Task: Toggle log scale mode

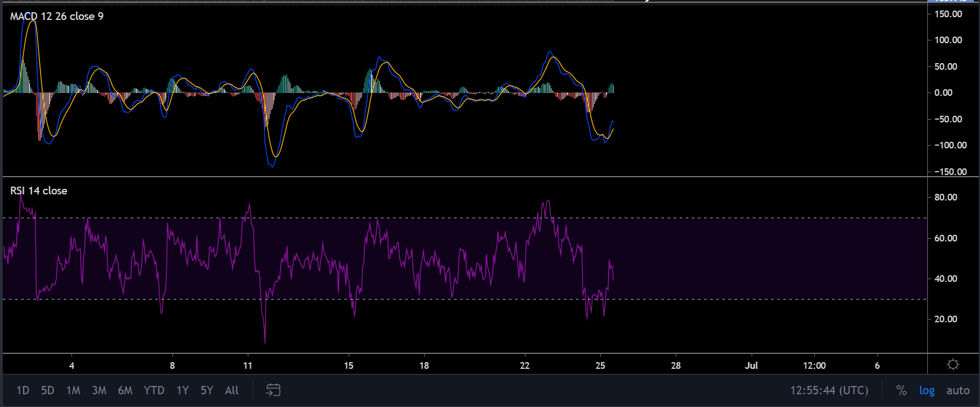Action: [x=927, y=390]
